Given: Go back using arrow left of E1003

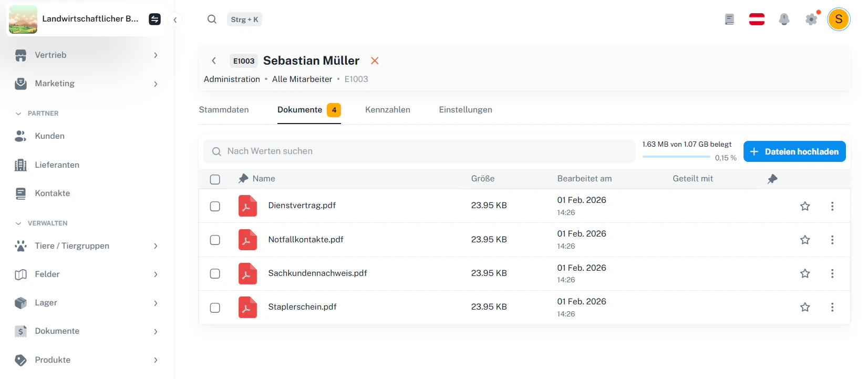Looking at the screenshot, I should tap(214, 60).
